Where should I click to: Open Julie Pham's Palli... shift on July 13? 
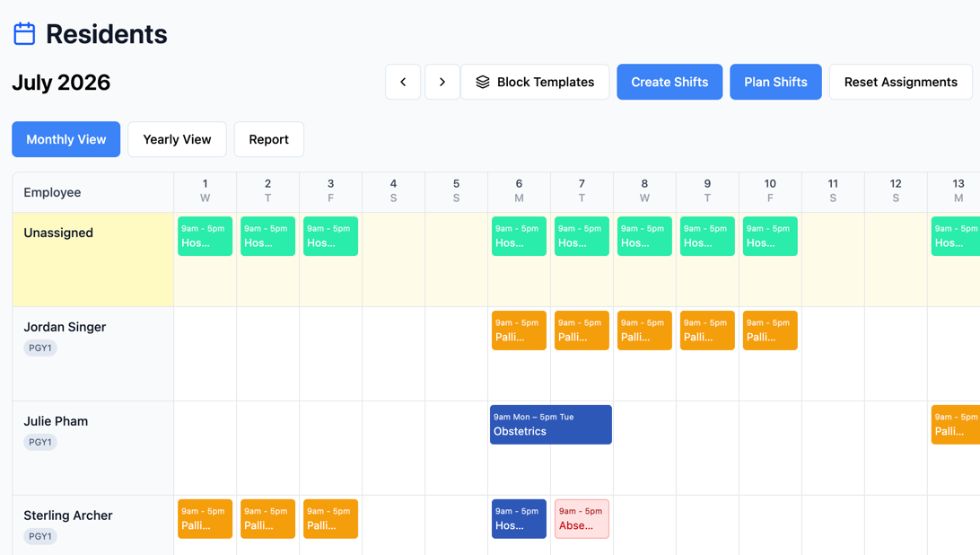point(956,425)
